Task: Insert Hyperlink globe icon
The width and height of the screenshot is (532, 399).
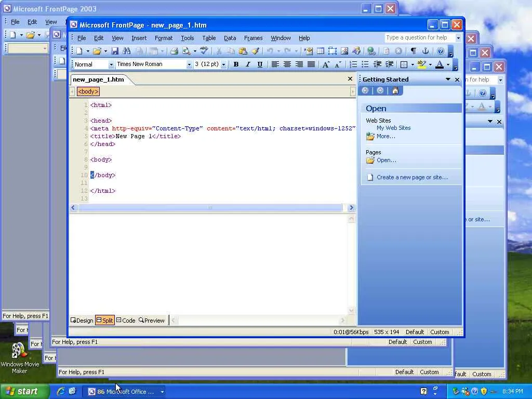Action: [371, 51]
